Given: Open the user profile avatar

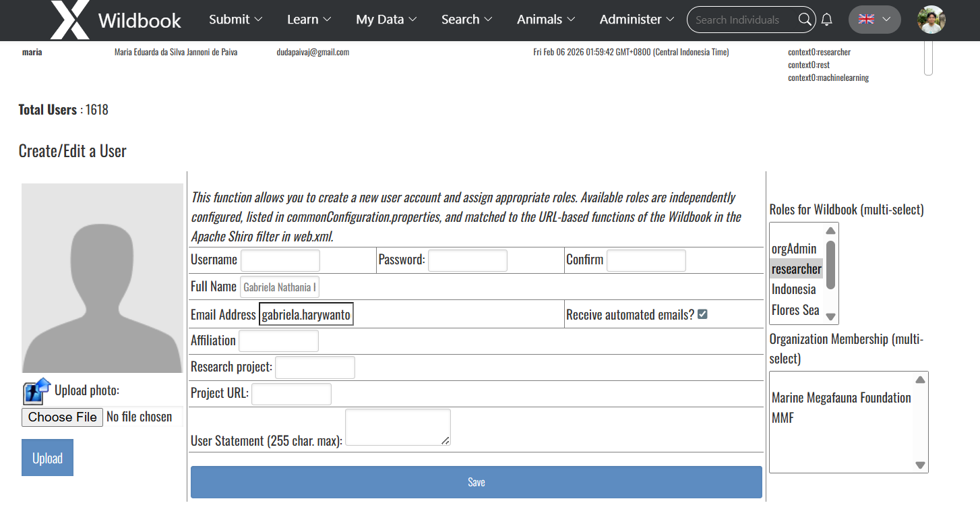Looking at the screenshot, I should (x=931, y=20).
